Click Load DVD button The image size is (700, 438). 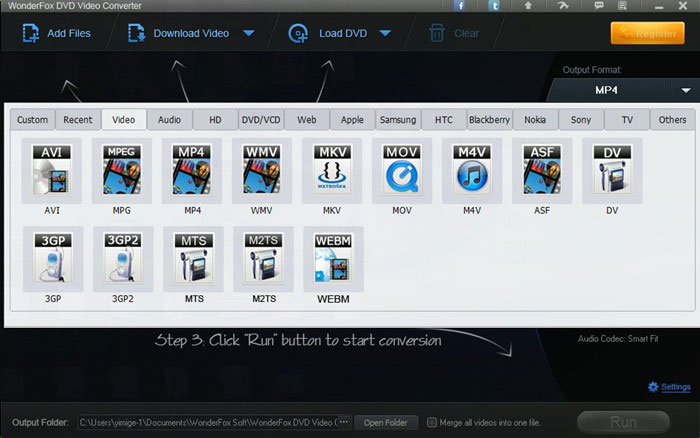[x=327, y=33]
